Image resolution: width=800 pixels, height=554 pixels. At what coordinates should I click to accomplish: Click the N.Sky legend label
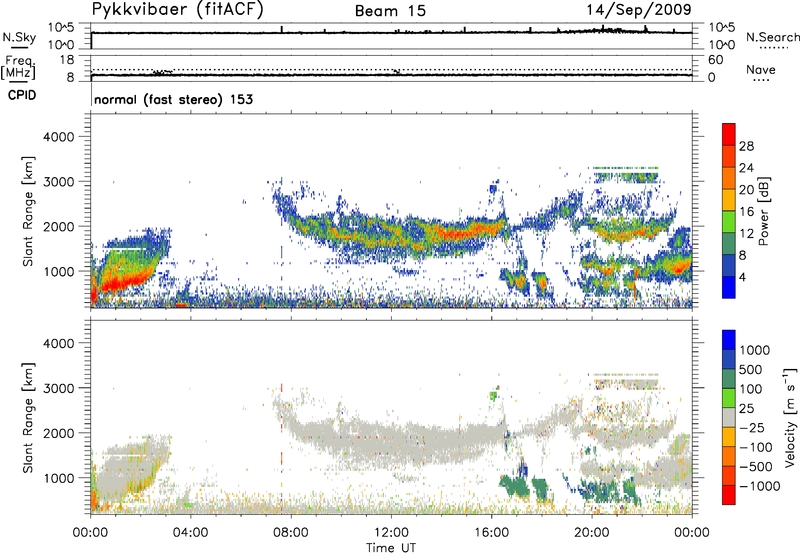click(19, 37)
